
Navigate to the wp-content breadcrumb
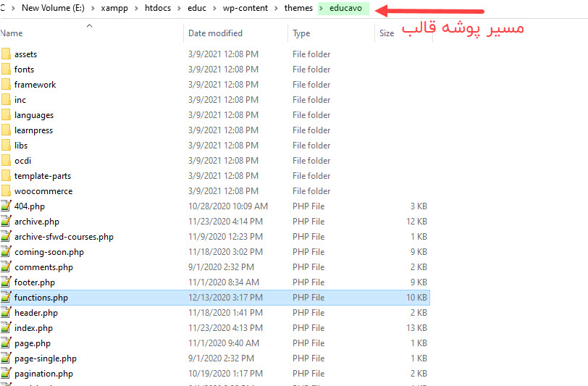click(245, 8)
